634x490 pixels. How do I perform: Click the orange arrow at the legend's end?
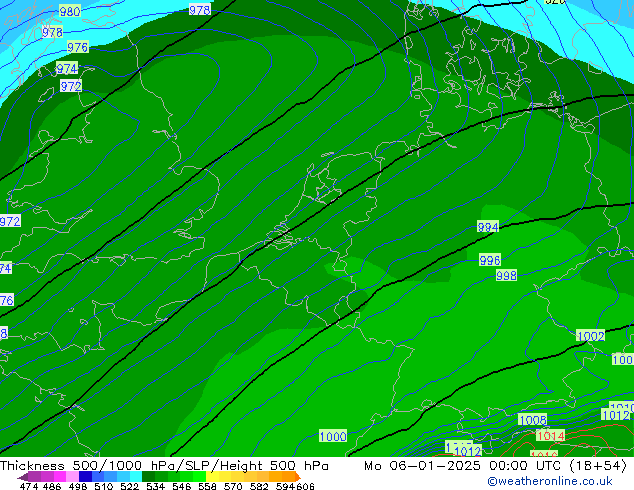pyautogui.click(x=298, y=477)
